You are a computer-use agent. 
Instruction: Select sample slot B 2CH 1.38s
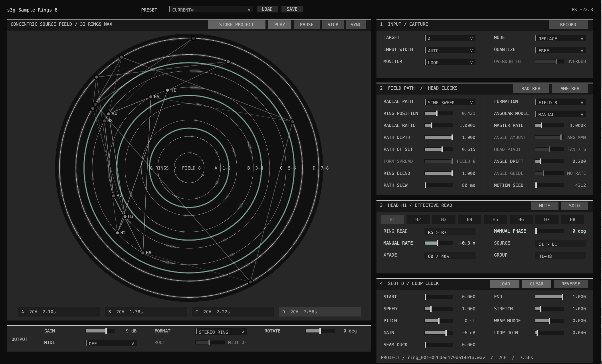[146, 312]
